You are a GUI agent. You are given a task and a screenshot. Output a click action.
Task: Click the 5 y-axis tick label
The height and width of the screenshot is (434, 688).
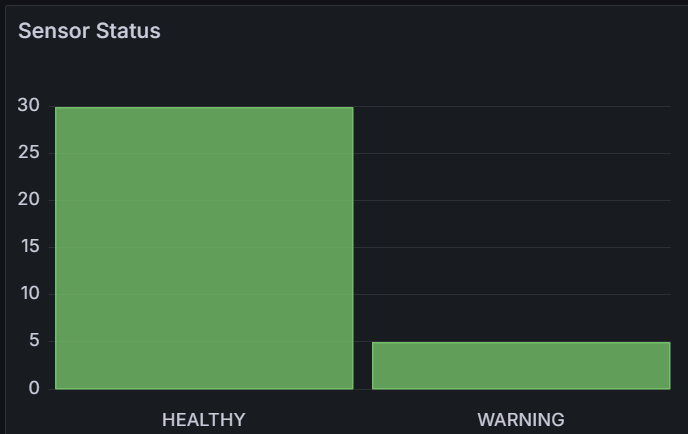34,341
